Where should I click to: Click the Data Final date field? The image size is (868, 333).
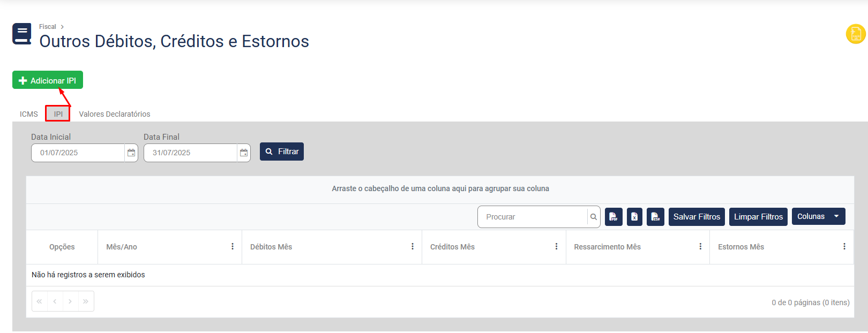[191, 153]
